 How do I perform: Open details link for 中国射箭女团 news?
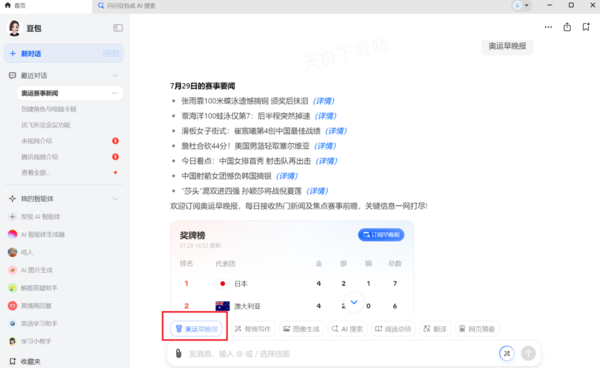[x=287, y=176]
